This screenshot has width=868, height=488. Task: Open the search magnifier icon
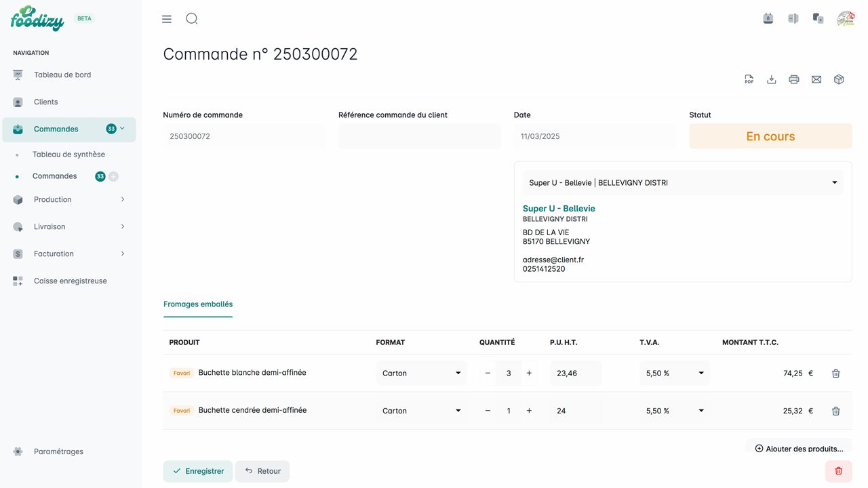pyautogui.click(x=192, y=19)
